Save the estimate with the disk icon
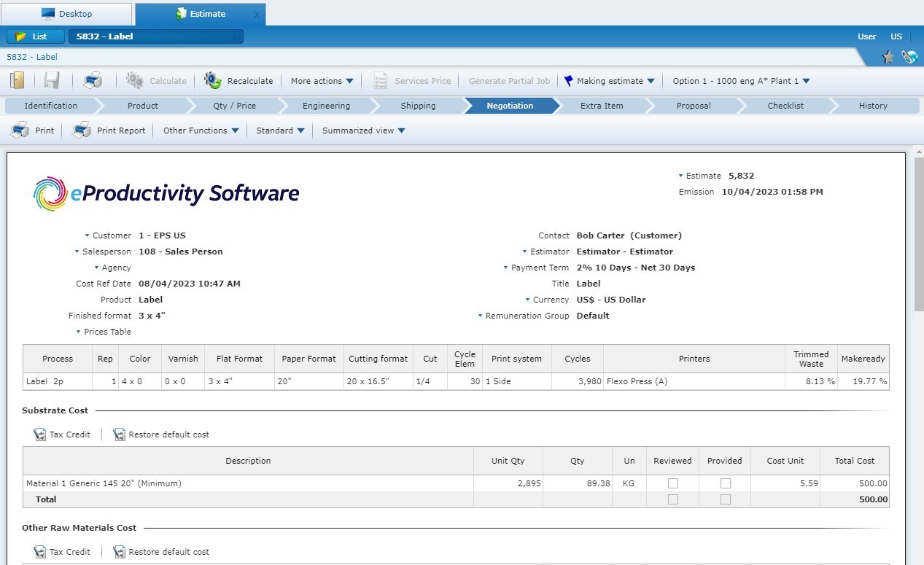The width and height of the screenshot is (924, 565). point(51,80)
